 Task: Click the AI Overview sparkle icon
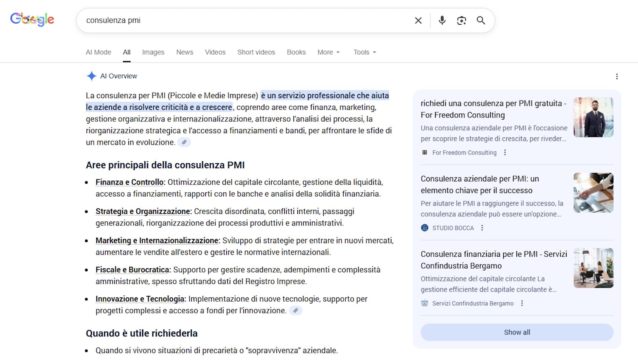pyautogui.click(x=92, y=76)
